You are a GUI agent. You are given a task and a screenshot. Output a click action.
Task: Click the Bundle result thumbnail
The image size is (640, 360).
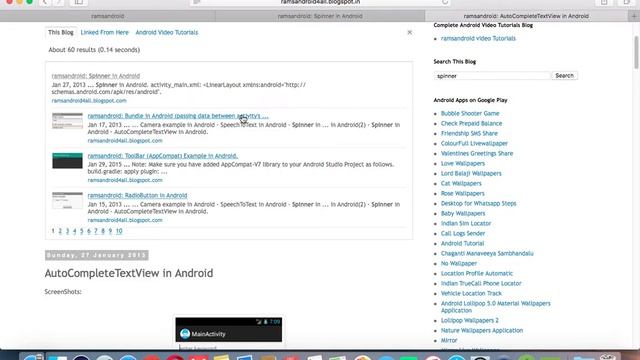pyautogui.click(x=67, y=121)
